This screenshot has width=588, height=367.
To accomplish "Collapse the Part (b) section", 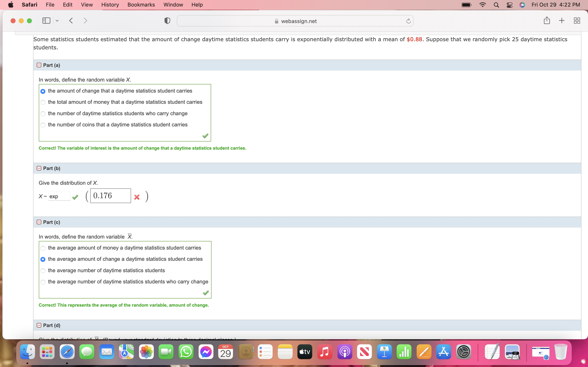I will pos(39,168).
